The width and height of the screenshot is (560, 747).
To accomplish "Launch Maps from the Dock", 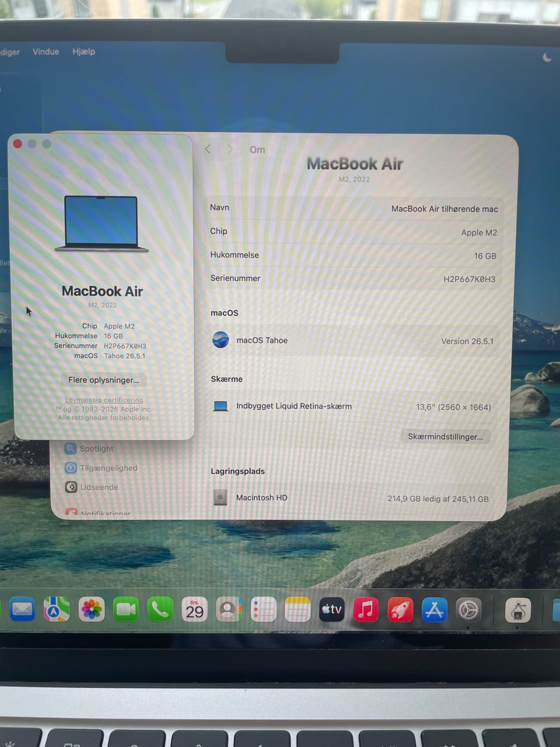I will tap(57, 610).
